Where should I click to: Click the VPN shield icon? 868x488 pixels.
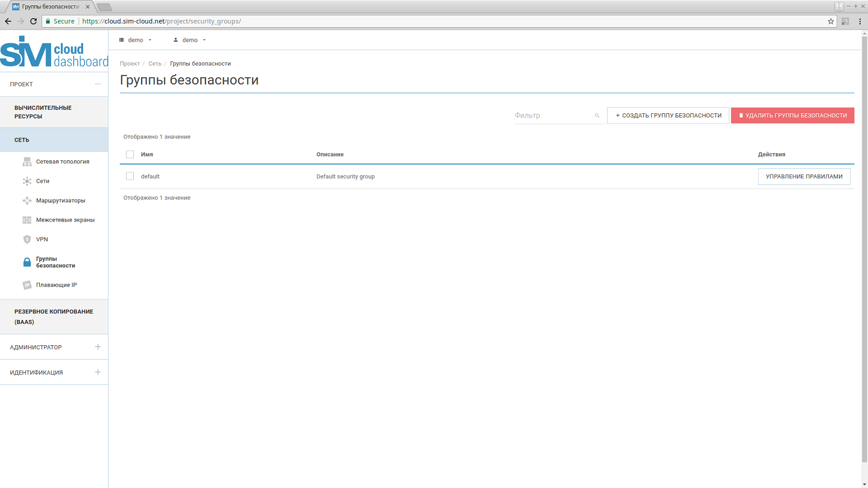click(27, 239)
